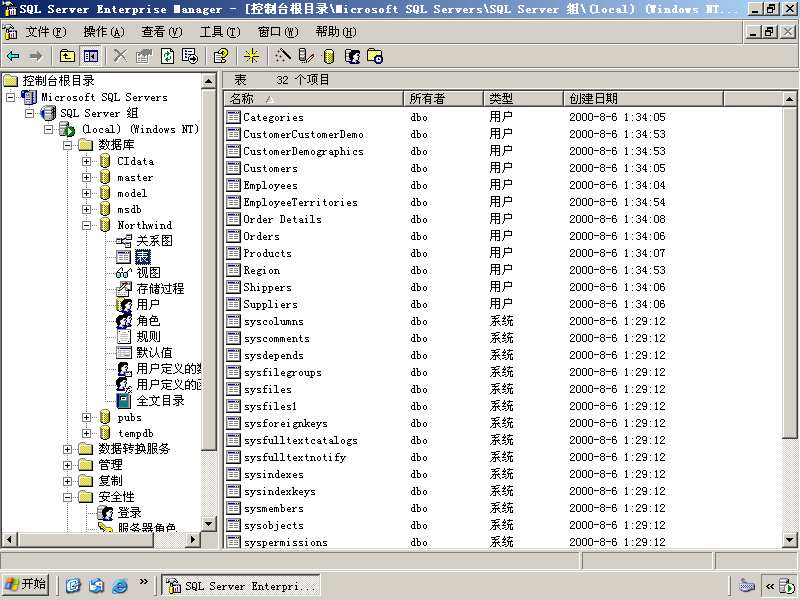800x600 pixels.
Task: Sort tables by 创建日期 column header
Action: click(x=643, y=98)
